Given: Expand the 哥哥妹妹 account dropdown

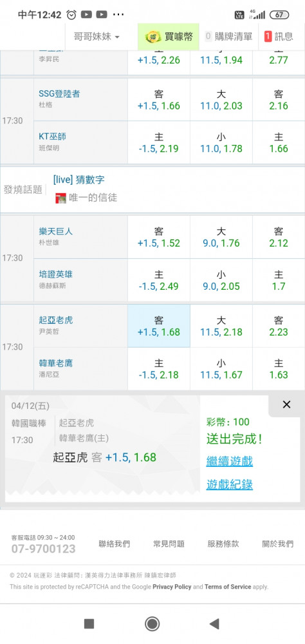Looking at the screenshot, I should 97,37.
